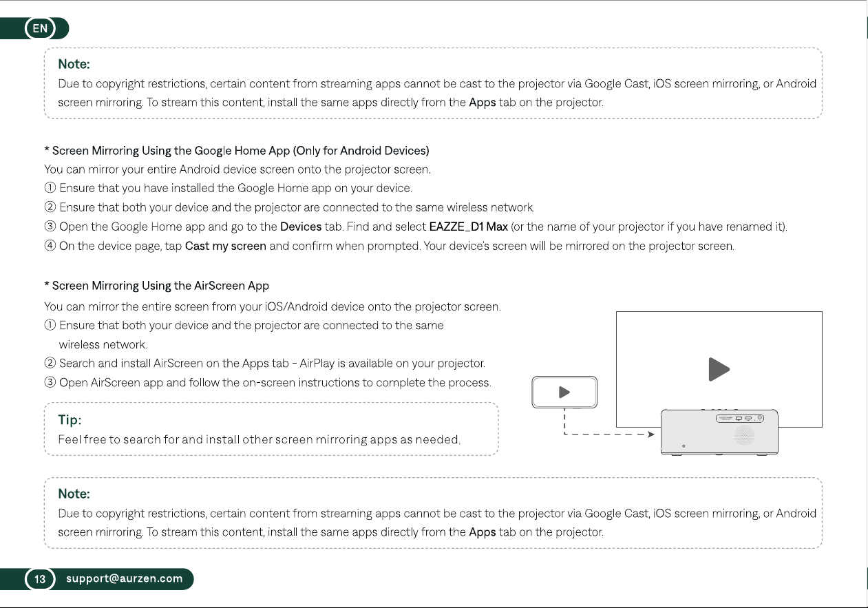Click the play icon on projector screen
The height and width of the screenshot is (608, 868).
719,369
